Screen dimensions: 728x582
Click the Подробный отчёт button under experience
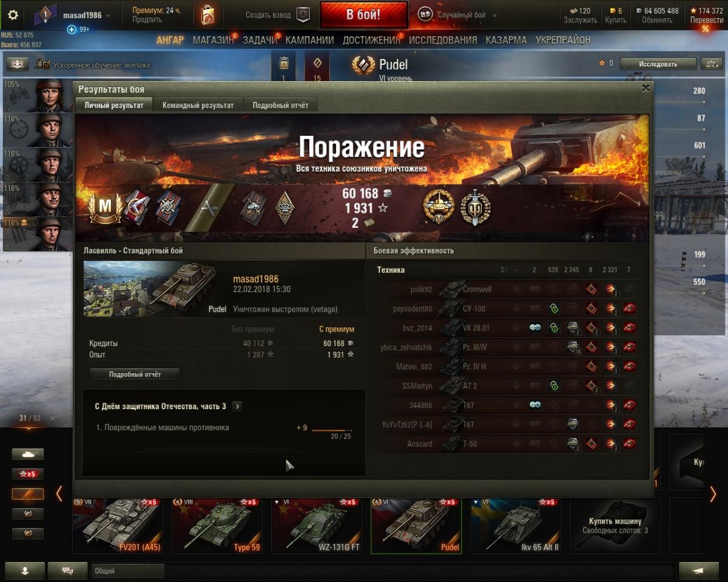tap(135, 374)
